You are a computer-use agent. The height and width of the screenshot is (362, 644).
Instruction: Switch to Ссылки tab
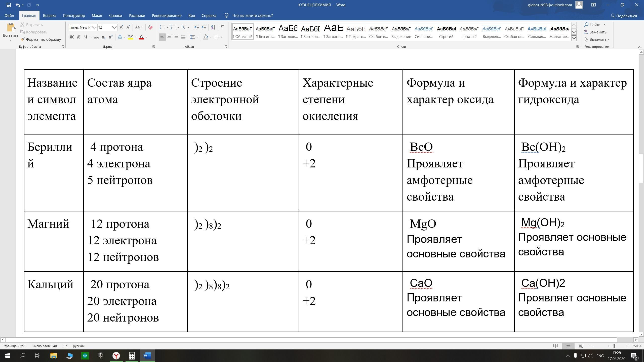point(115,16)
